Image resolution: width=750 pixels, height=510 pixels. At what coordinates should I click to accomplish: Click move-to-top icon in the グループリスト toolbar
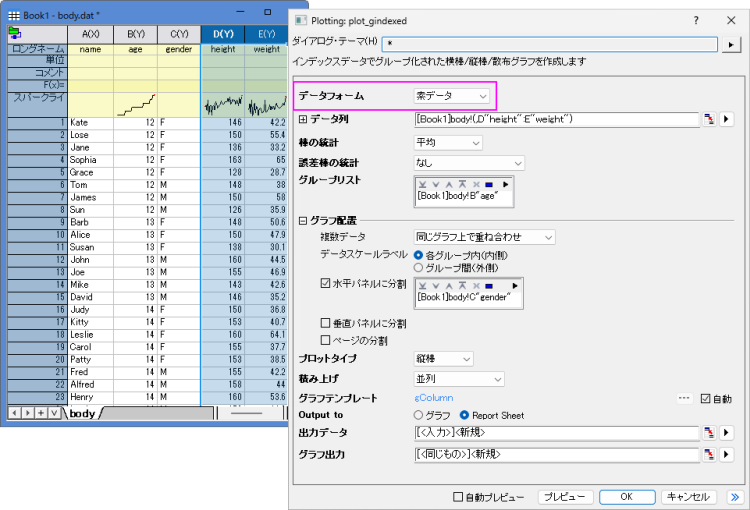pos(462,184)
